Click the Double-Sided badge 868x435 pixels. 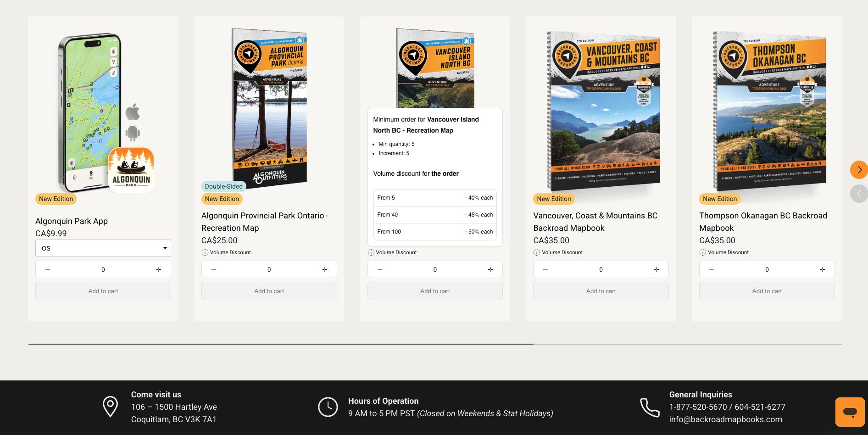click(x=224, y=186)
